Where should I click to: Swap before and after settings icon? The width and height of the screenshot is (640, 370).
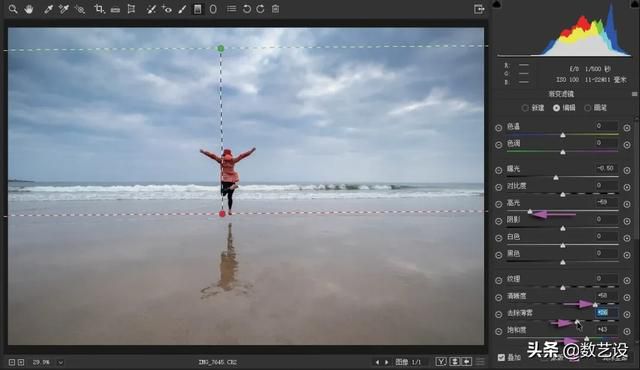pyautogui.click(x=454, y=362)
